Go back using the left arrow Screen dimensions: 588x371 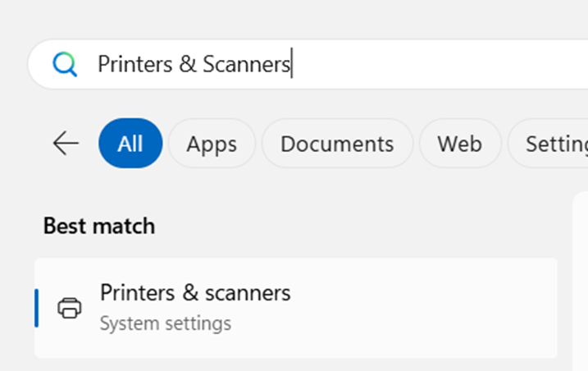pos(66,144)
